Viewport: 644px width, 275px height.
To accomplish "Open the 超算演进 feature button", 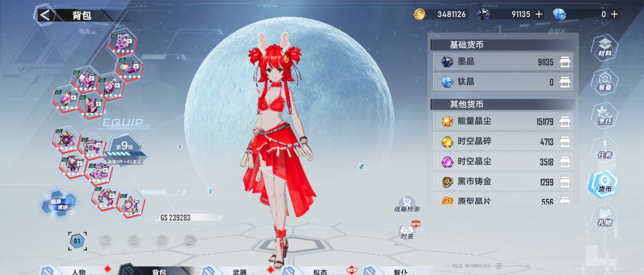I will click(59, 204).
